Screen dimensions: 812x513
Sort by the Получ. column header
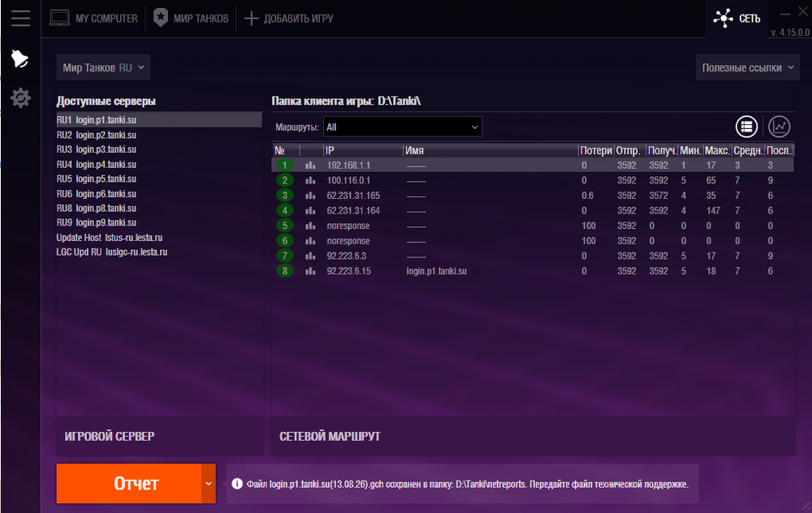662,151
